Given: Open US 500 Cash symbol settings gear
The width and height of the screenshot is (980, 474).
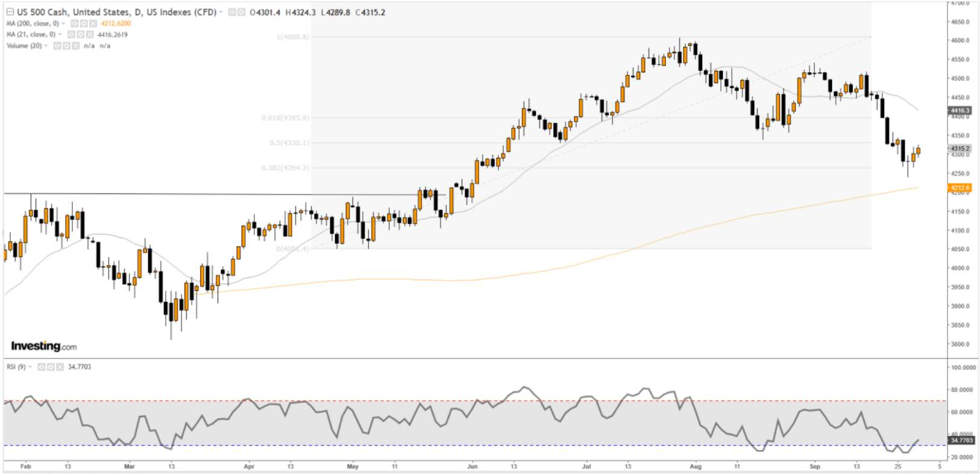Looking at the screenshot, I should 241,12.
